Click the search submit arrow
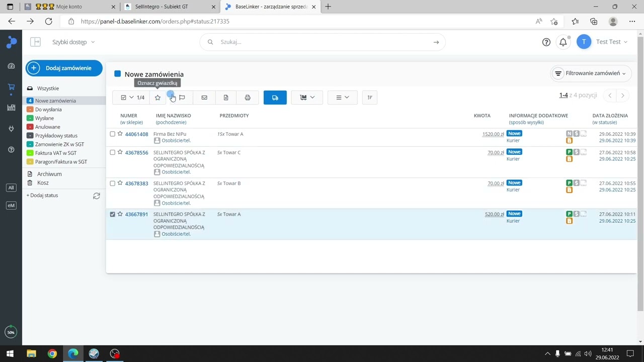This screenshot has width=644, height=362. pyautogui.click(x=436, y=42)
